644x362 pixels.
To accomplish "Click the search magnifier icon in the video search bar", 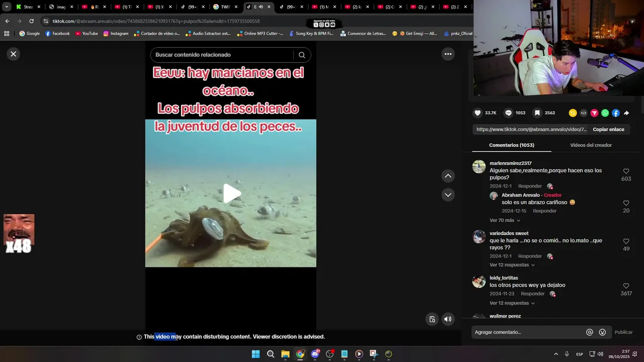I will pyautogui.click(x=302, y=55).
